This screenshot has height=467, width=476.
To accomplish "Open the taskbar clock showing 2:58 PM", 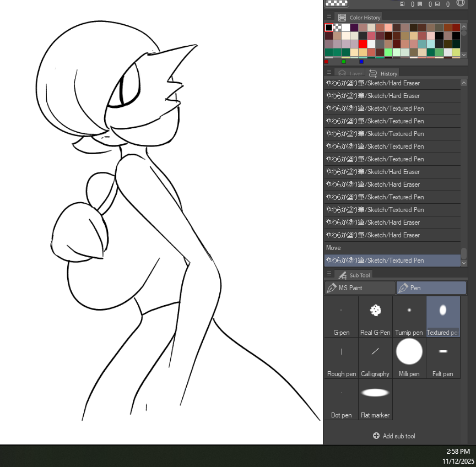I will pyautogui.click(x=458, y=451).
